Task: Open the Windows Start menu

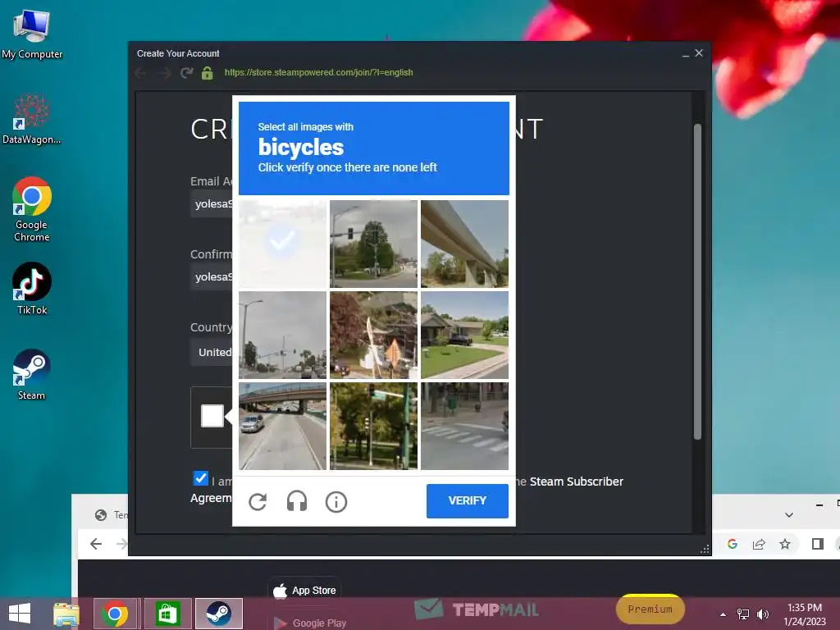Action: 20,614
